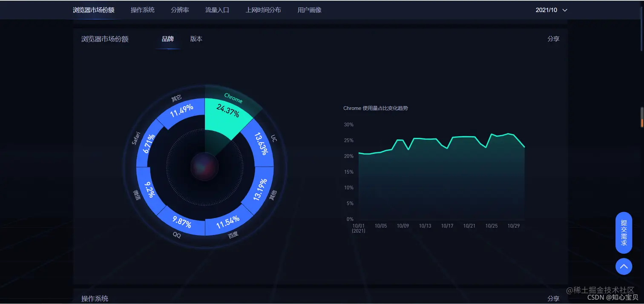Select the 百度 11.54% donut segment
This screenshot has height=304, width=644.
pyautogui.click(x=227, y=221)
